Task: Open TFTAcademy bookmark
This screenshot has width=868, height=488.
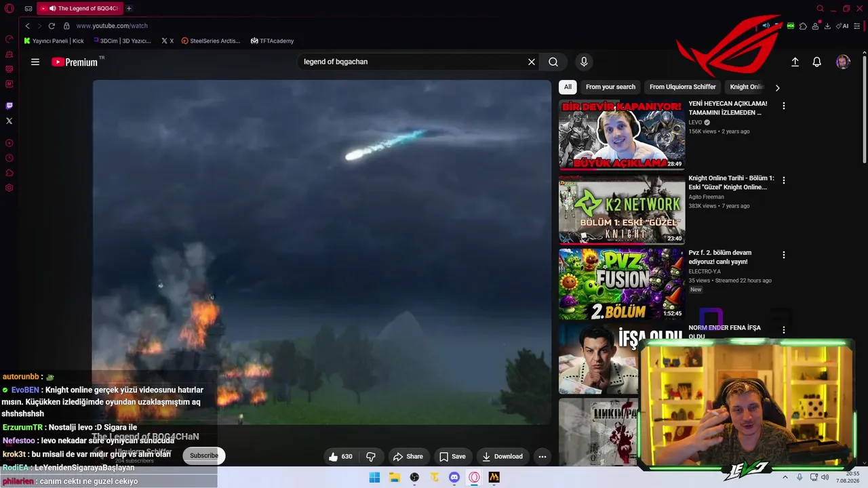Action: coord(272,41)
